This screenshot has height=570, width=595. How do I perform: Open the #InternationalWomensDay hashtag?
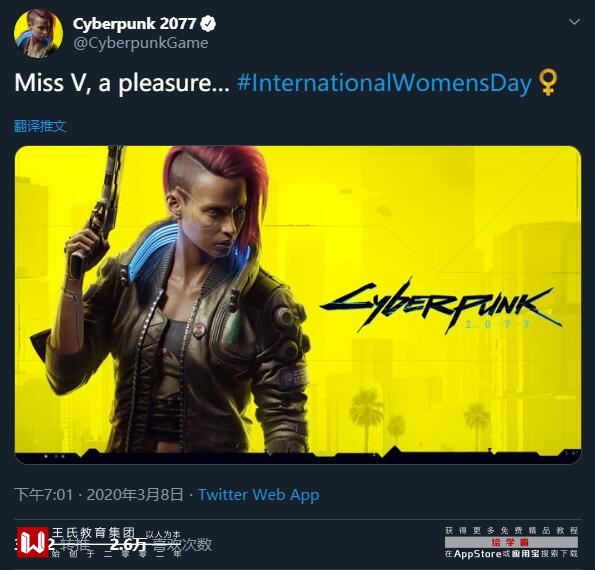coord(384,83)
